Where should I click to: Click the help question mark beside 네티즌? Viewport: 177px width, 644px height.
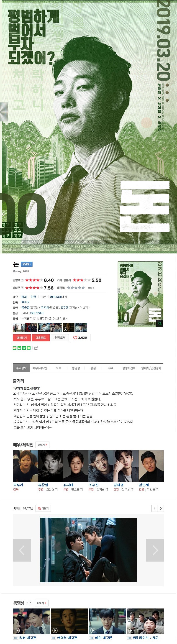pos(22,288)
